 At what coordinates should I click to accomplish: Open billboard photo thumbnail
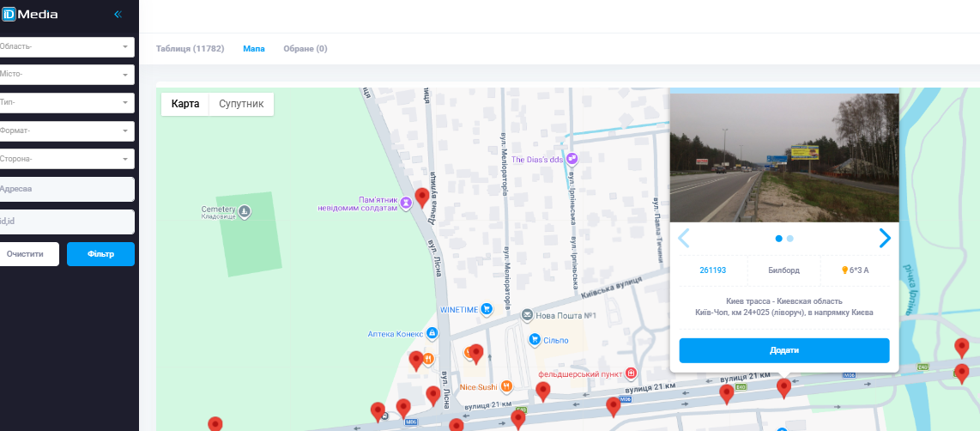pos(784,158)
